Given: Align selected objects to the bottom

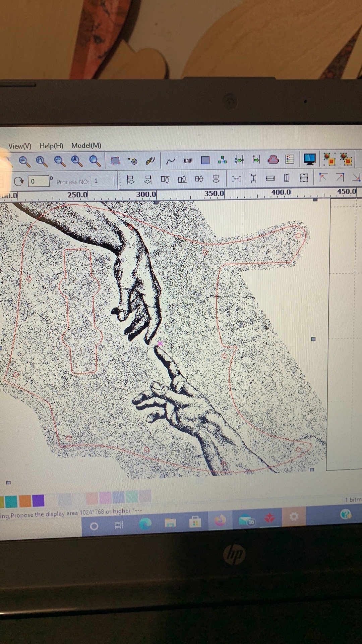Looking at the screenshot, I should click(x=182, y=179).
